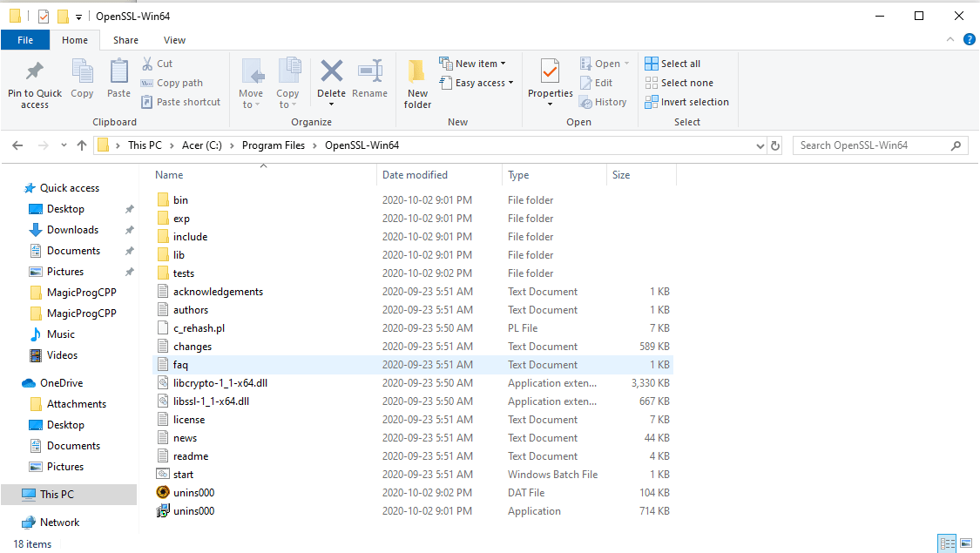Click the Open button in ribbon
The image size is (980, 553).
605,64
